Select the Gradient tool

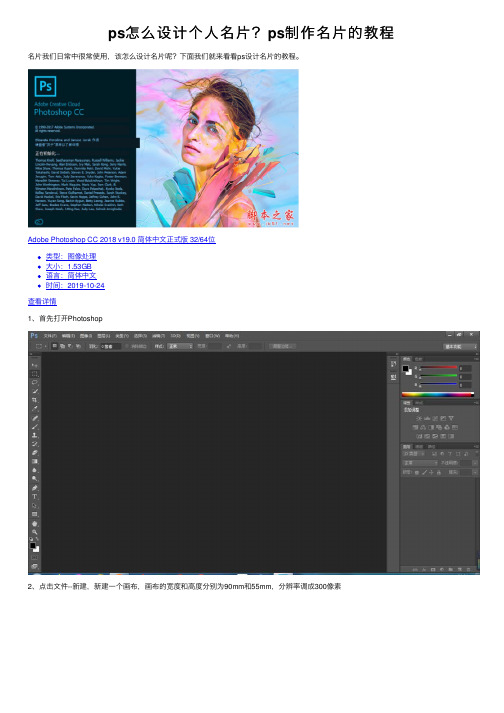pyautogui.click(x=35, y=461)
